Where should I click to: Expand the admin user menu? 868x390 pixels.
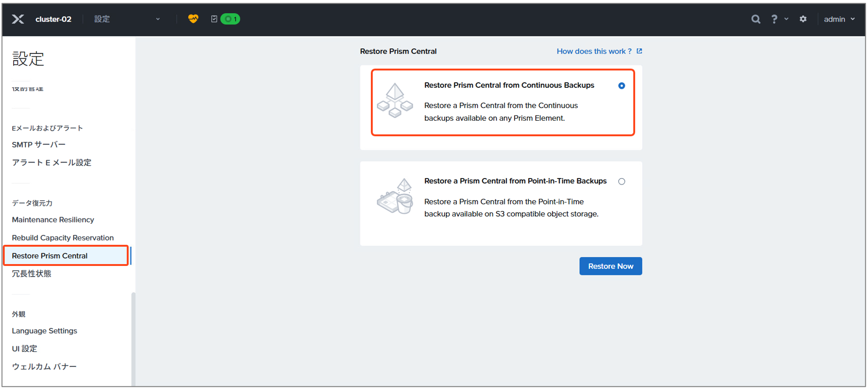[x=839, y=19]
